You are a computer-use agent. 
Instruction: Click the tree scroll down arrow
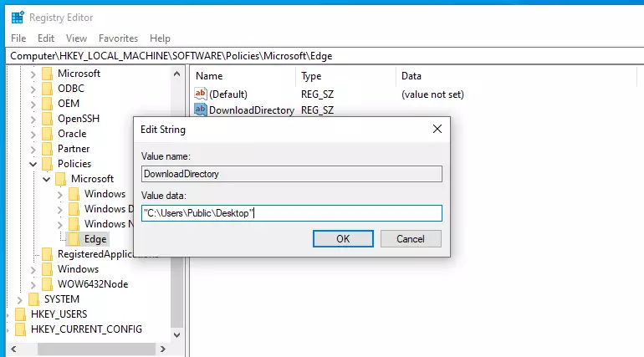point(177,334)
